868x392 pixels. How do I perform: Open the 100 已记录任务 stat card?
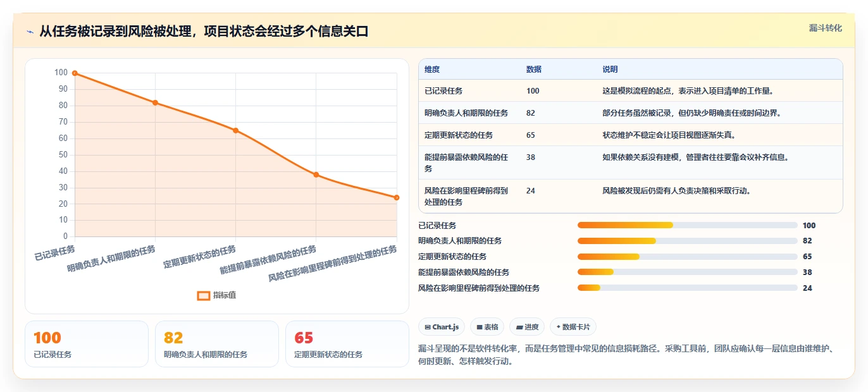point(87,344)
